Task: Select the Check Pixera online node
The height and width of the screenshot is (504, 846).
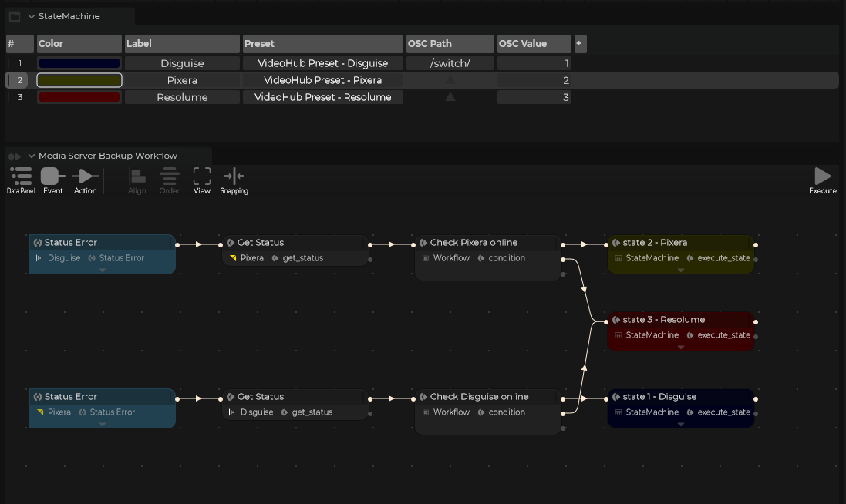Action: 487,243
